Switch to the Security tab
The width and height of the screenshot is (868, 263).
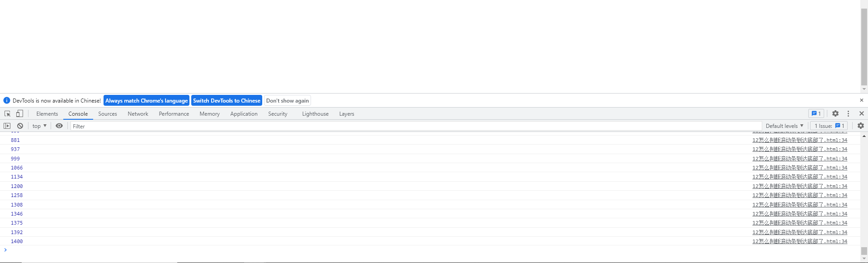tap(278, 114)
